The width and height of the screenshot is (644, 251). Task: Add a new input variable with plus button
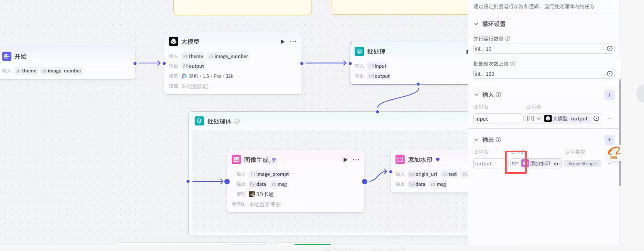(609, 95)
